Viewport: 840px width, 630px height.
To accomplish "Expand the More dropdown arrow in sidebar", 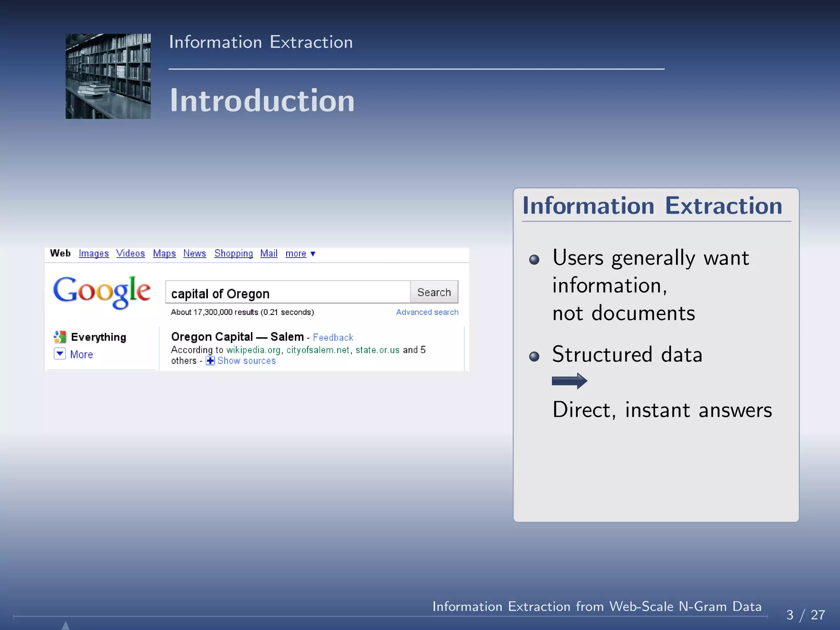I will [x=60, y=354].
